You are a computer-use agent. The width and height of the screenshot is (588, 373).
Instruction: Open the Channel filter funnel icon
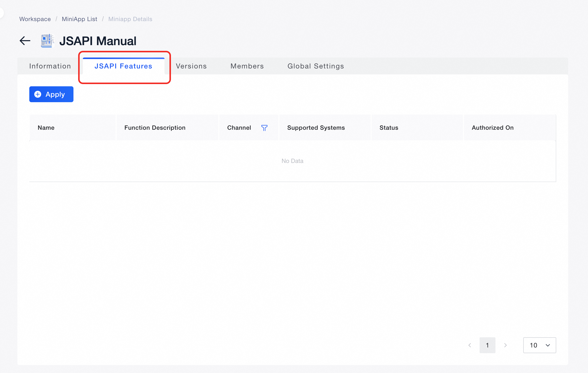(264, 128)
